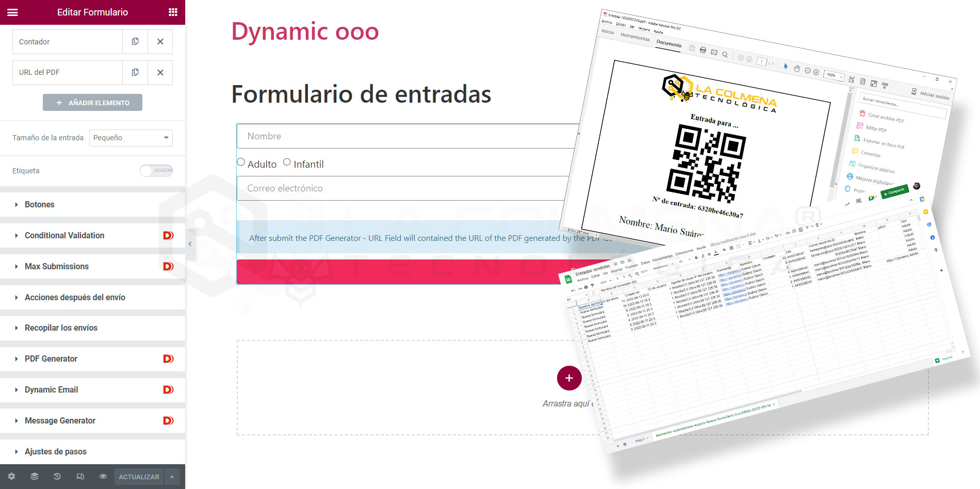980x489 pixels.
Task: Duplicate the 'URL del PDF' field
Action: coord(135,72)
